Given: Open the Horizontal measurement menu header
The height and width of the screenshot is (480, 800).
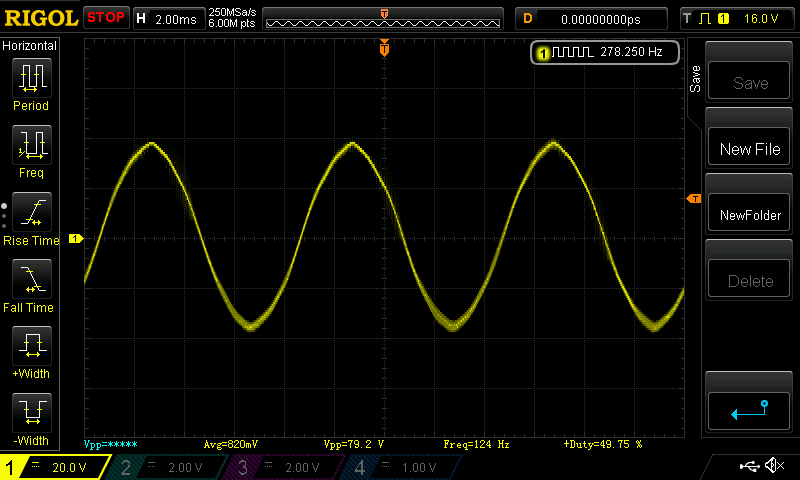Looking at the screenshot, I should tap(30, 46).
